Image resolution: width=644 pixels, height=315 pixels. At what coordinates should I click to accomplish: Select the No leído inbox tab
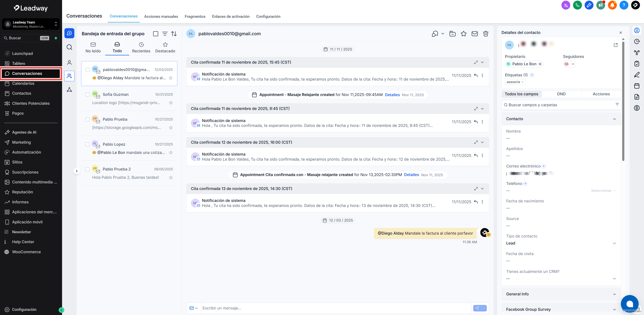coord(93,47)
